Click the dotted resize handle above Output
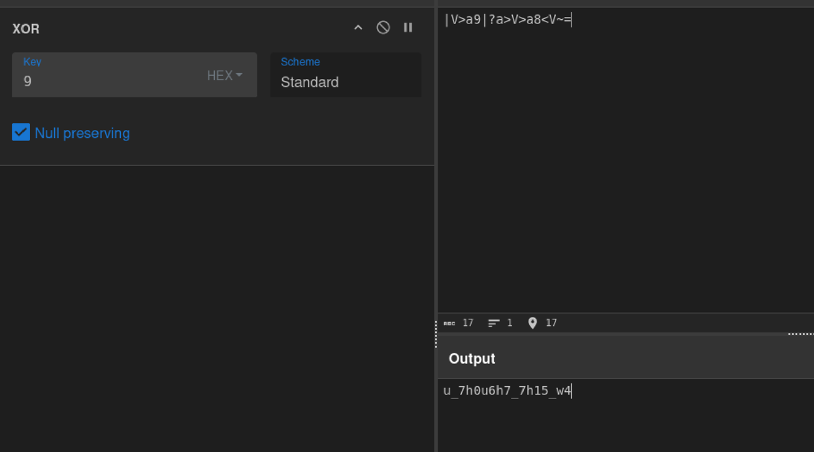Viewport: 814px width, 452px height. click(800, 334)
